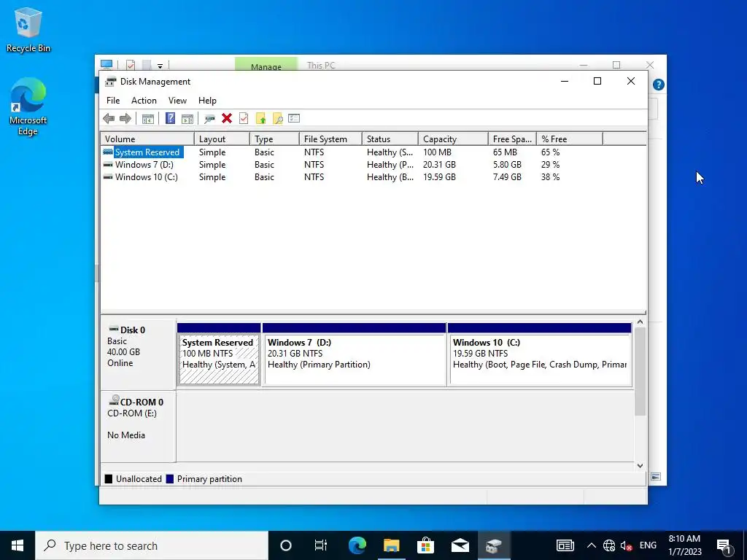Click the scroll down arrow in disk pane
747x560 pixels.
[640, 466]
